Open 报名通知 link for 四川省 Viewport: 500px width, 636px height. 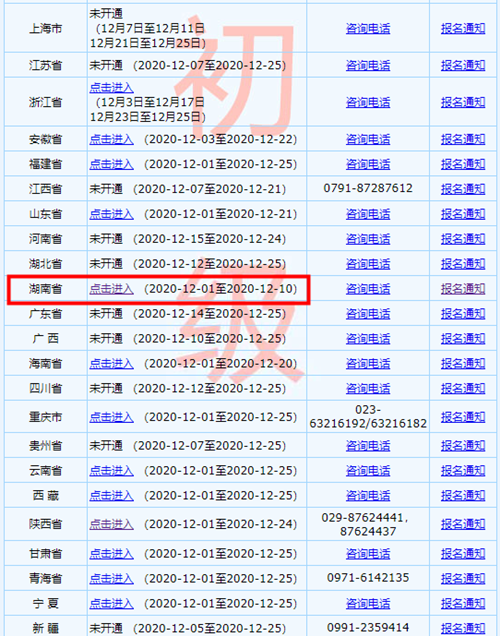pyautogui.click(x=463, y=389)
